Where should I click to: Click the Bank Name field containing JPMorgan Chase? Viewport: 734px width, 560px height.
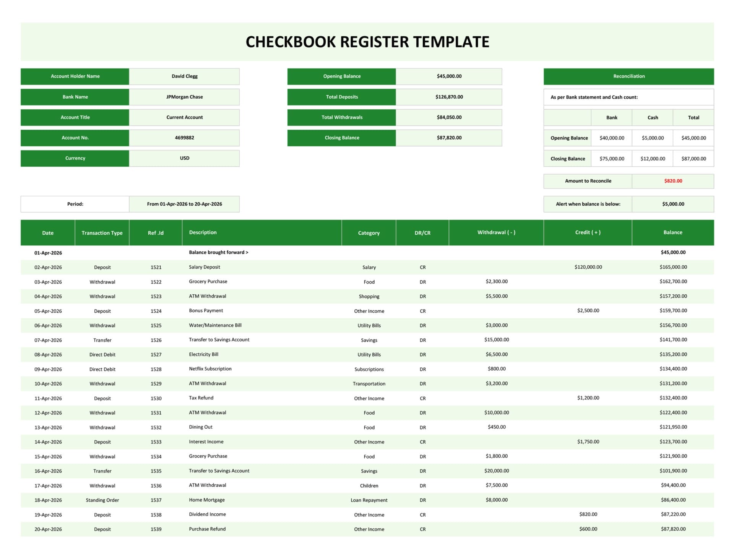pyautogui.click(x=184, y=97)
